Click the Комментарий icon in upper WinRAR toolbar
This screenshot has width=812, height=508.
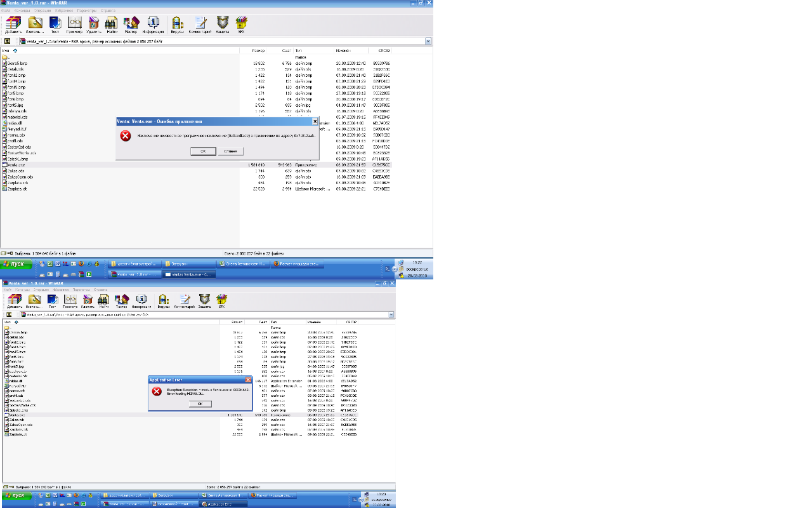pos(200,25)
